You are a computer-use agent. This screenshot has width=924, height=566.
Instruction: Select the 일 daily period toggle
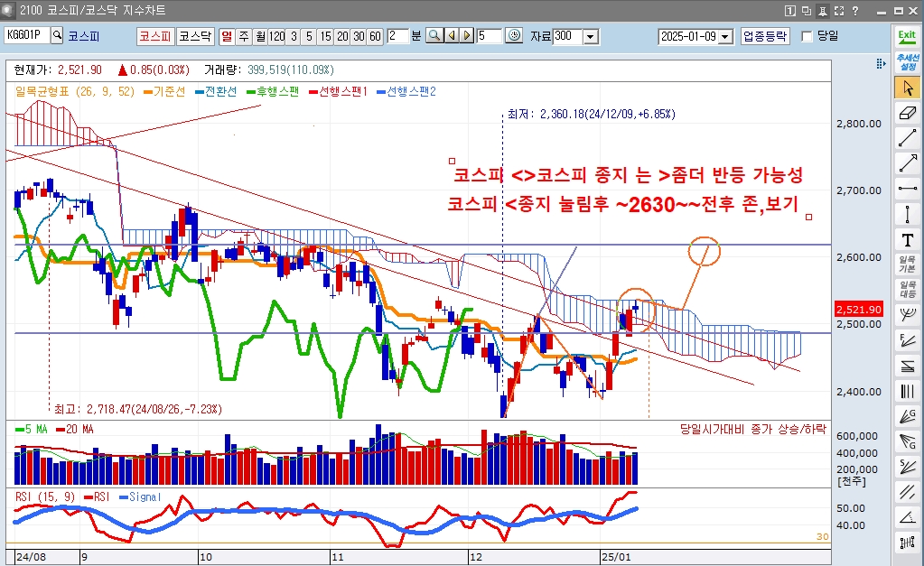click(227, 36)
